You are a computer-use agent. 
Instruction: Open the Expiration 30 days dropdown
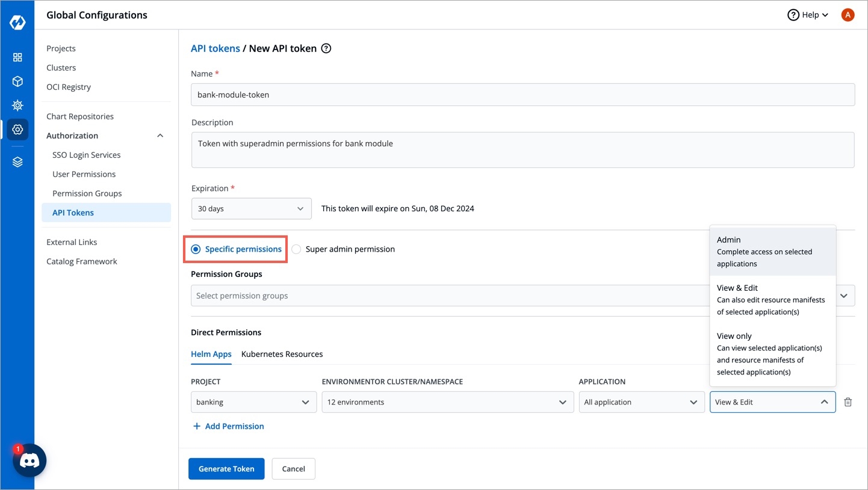point(251,209)
